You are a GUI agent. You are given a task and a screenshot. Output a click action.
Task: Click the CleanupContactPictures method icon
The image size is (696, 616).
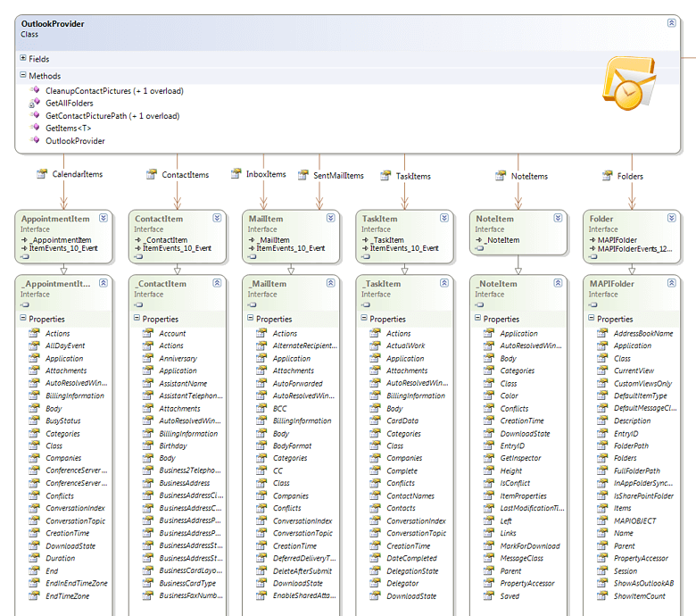[35, 90]
